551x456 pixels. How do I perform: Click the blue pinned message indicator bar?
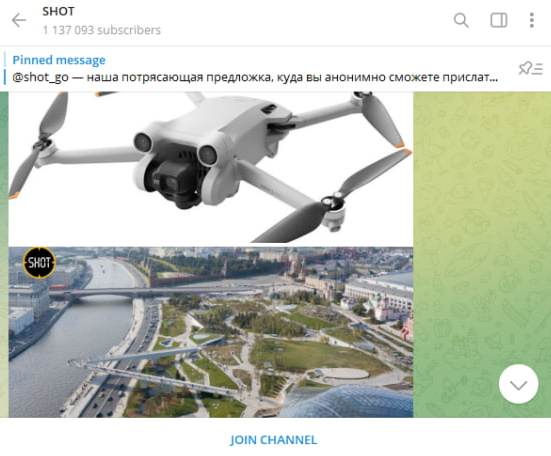(x=5, y=69)
